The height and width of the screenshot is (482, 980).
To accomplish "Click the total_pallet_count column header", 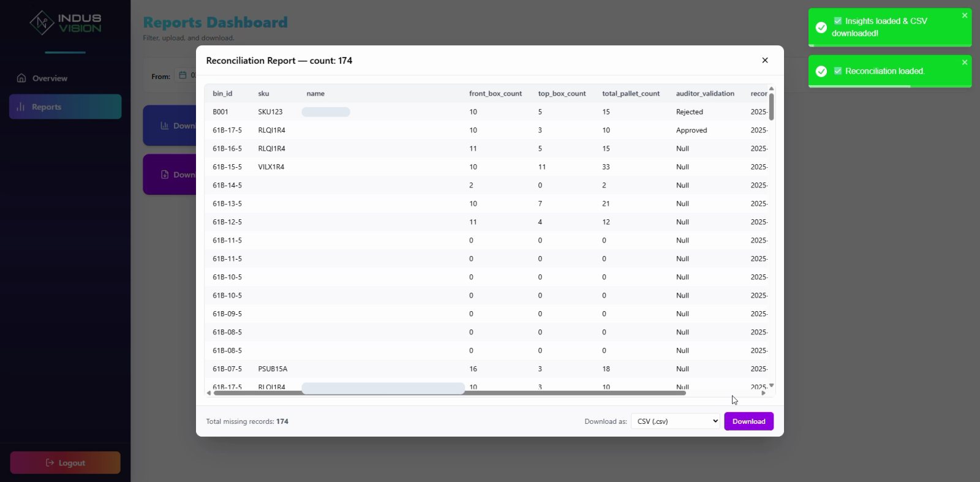I will coord(631,94).
